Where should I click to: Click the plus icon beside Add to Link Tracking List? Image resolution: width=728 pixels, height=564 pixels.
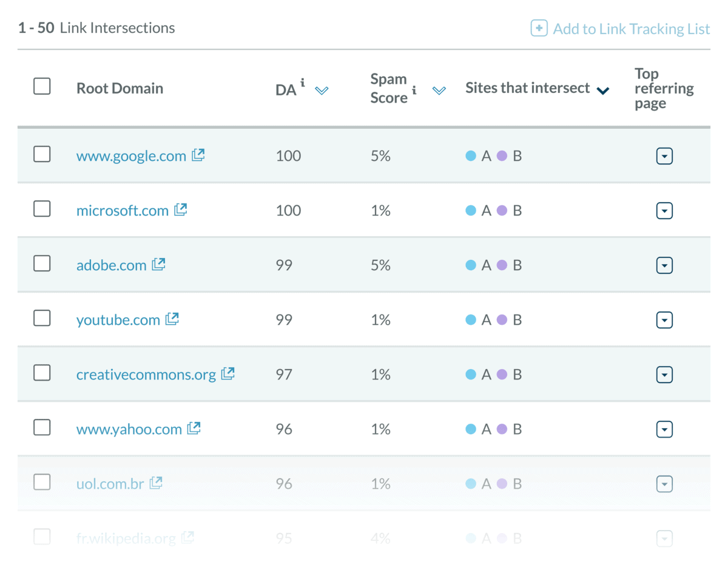tap(539, 29)
